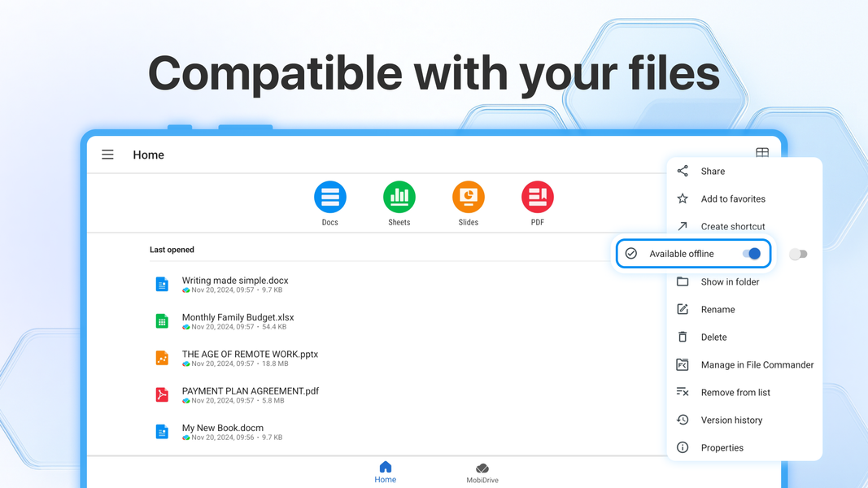Open the orange Slides icon
The image size is (868, 488).
pos(468,196)
